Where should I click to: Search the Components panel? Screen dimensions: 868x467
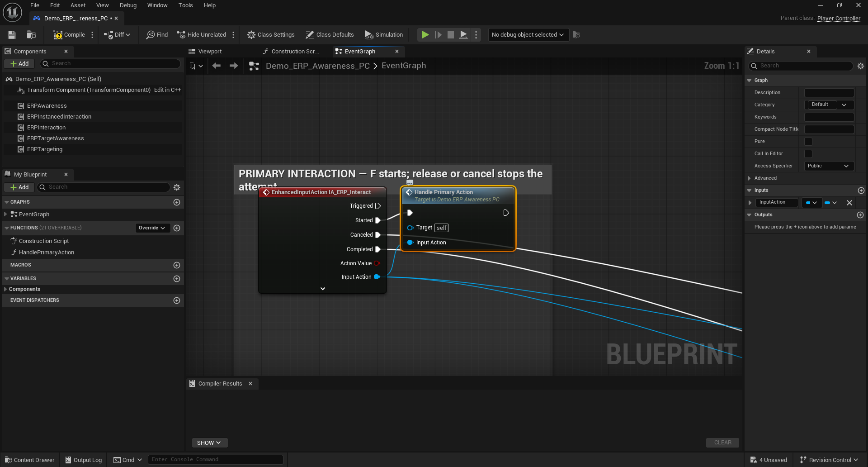111,64
